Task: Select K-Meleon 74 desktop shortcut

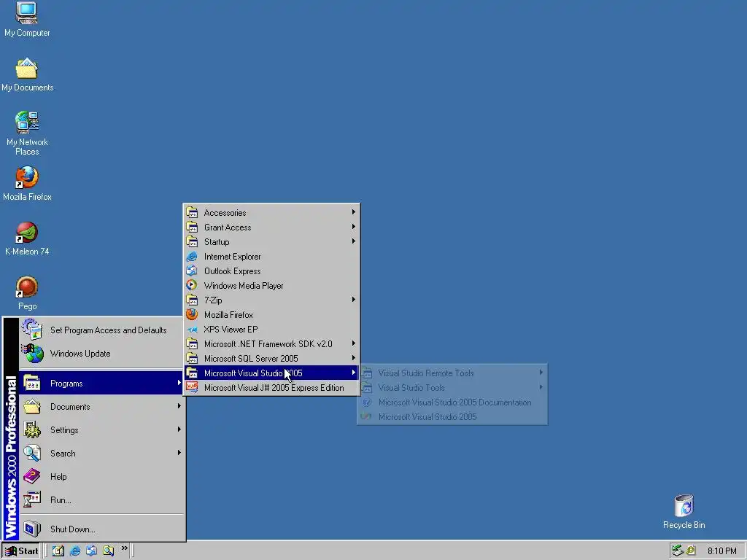Action: point(27,238)
